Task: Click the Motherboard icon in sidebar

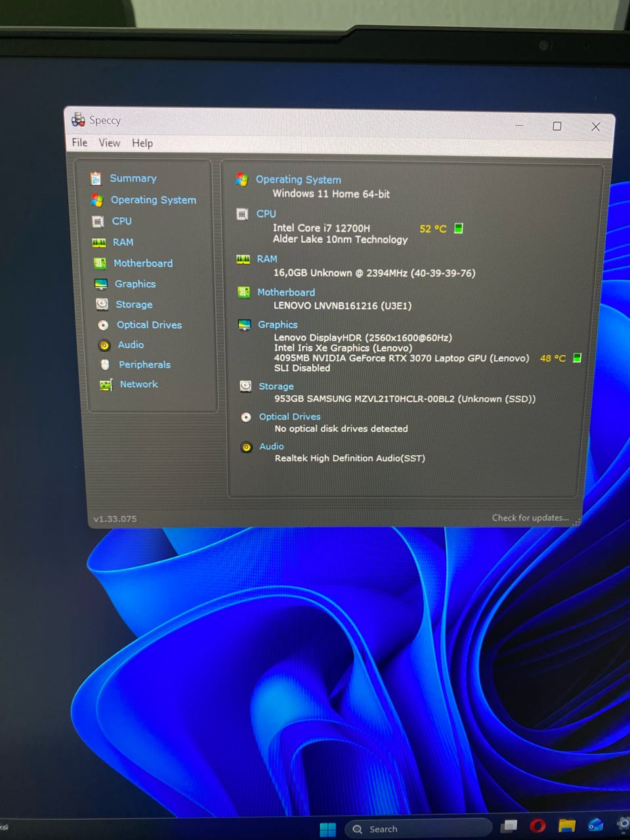Action: point(100,263)
